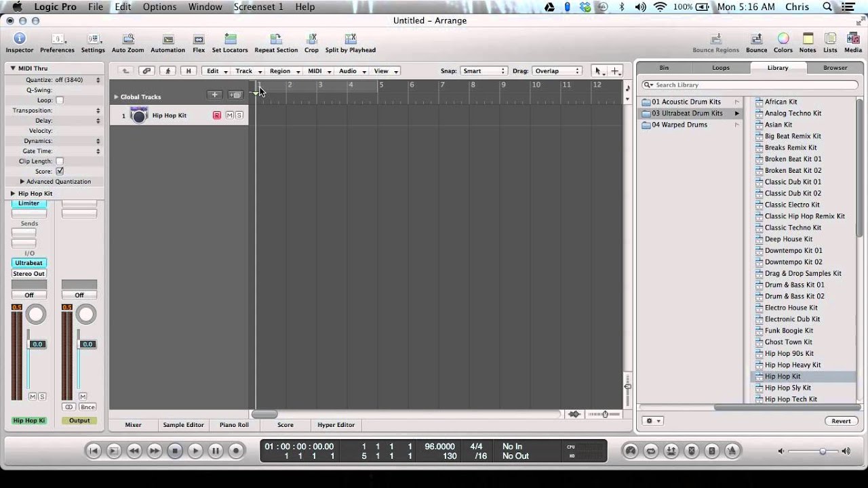Switch to the Loops tab
This screenshot has width=868, height=488.
[x=721, y=68]
